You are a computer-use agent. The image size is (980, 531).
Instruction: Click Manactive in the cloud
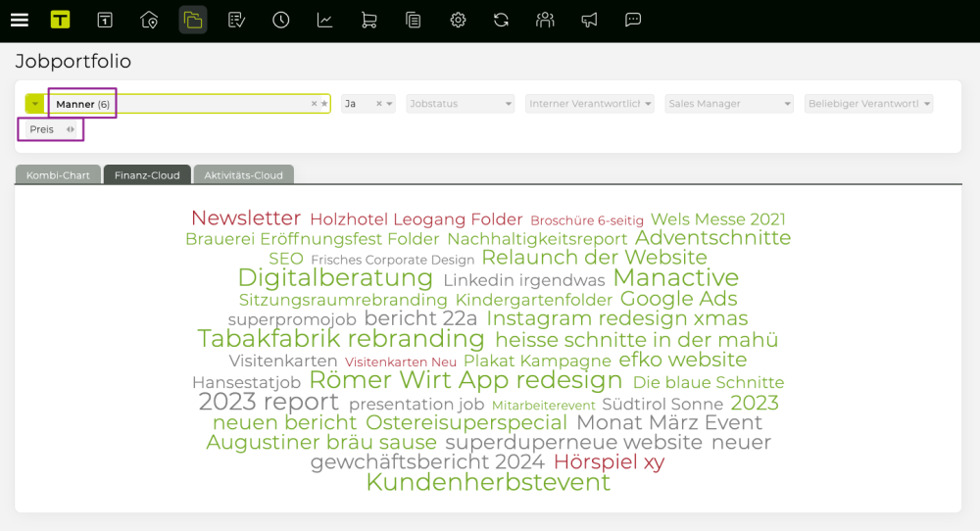pos(675,277)
